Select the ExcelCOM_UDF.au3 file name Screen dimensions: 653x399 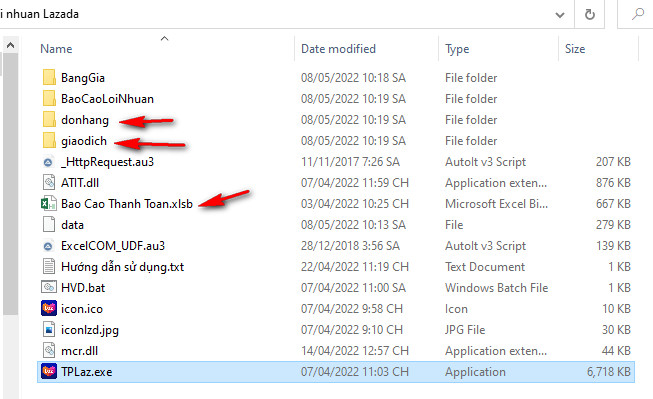click(113, 246)
